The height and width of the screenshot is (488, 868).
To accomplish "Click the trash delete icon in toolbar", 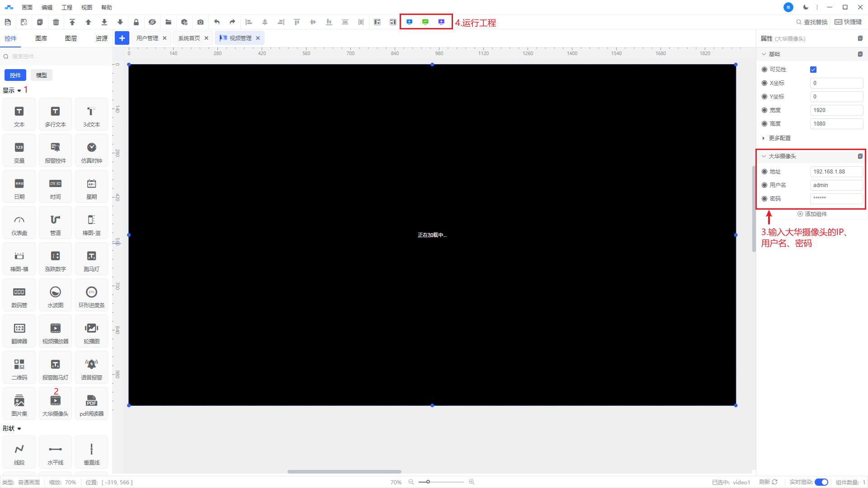I will (x=56, y=22).
